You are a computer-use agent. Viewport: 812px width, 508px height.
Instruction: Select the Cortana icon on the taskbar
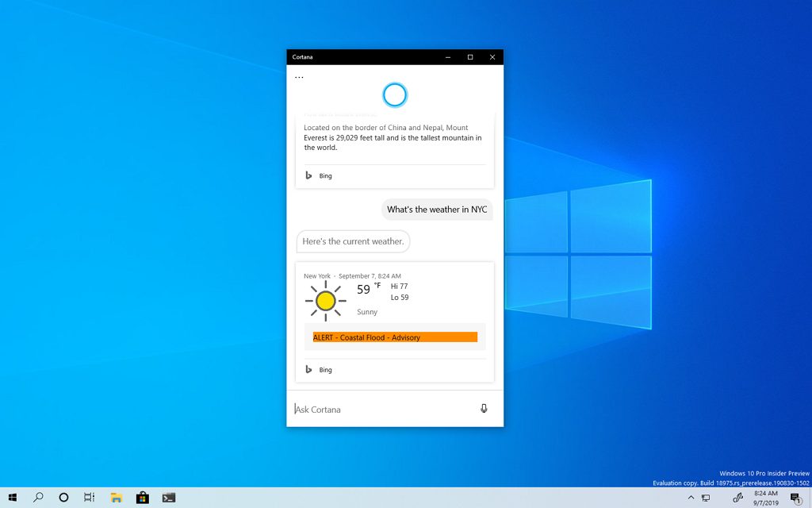pos(63,496)
